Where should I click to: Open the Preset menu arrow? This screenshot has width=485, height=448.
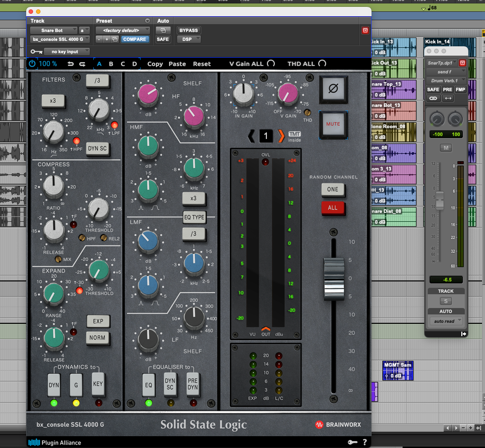tap(148, 21)
